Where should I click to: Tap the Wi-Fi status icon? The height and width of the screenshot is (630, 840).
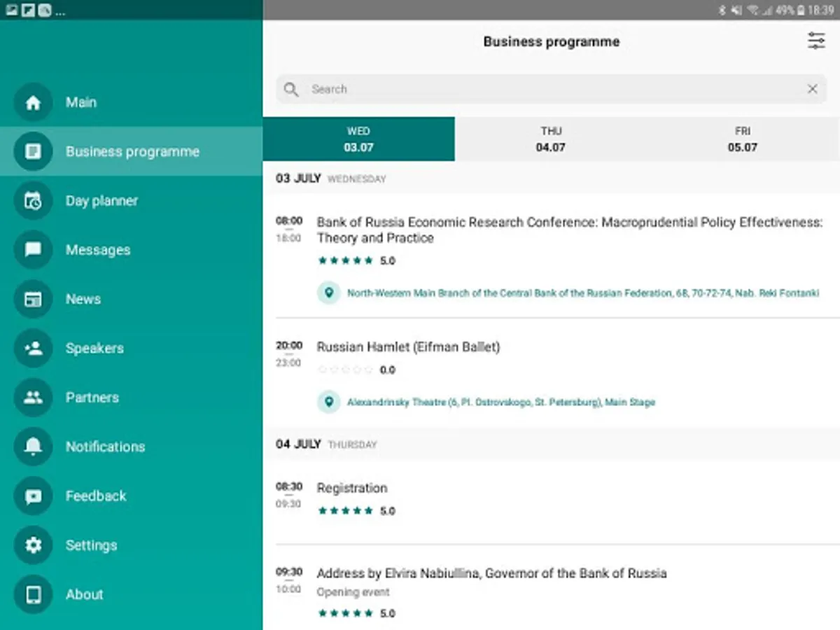753,10
